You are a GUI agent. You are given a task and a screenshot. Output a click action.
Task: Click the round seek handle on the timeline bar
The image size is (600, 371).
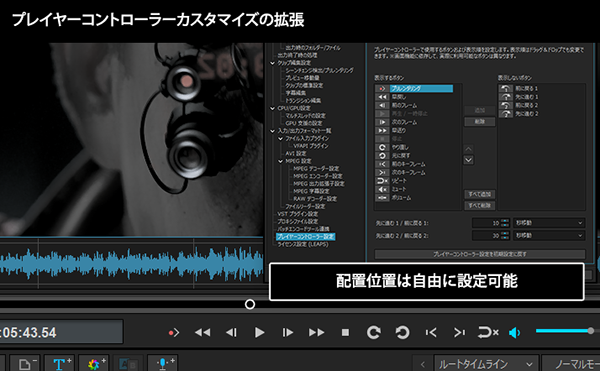[250, 304]
